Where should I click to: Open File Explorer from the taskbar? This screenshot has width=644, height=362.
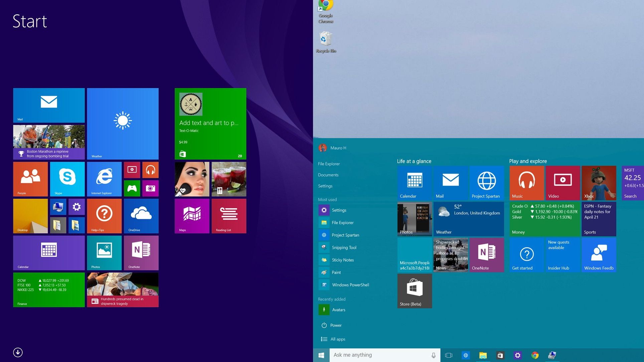click(483, 355)
